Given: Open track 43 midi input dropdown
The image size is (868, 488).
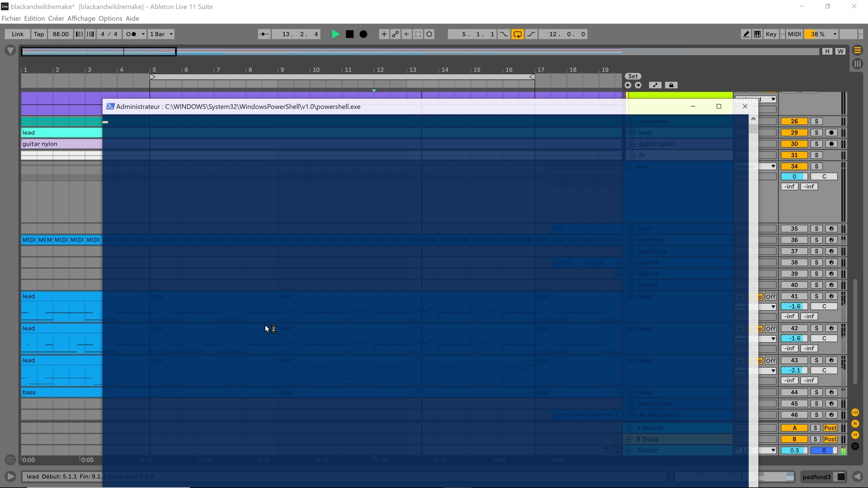Looking at the screenshot, I should click(756, 371).
